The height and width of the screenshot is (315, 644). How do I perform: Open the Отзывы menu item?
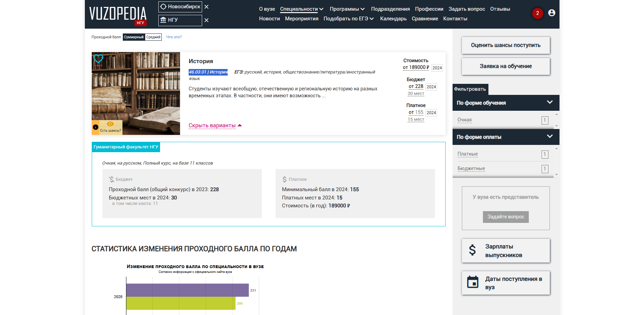(500, 9)
